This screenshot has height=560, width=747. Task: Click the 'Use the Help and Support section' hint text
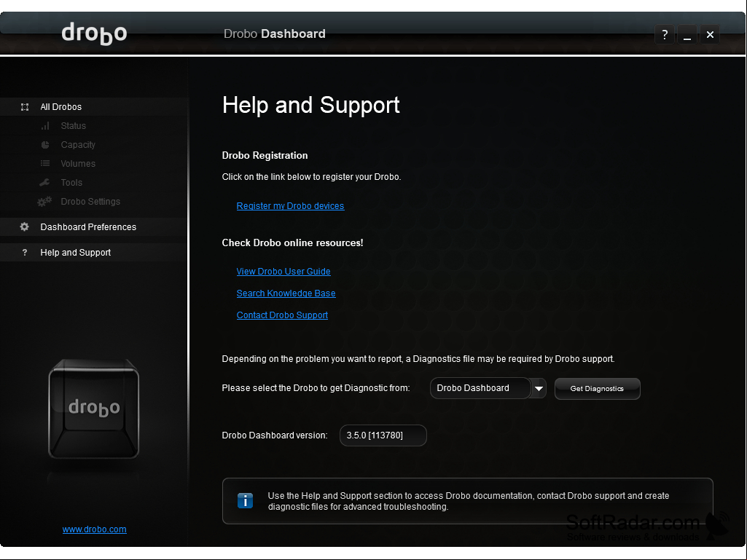tap(469, 501)
